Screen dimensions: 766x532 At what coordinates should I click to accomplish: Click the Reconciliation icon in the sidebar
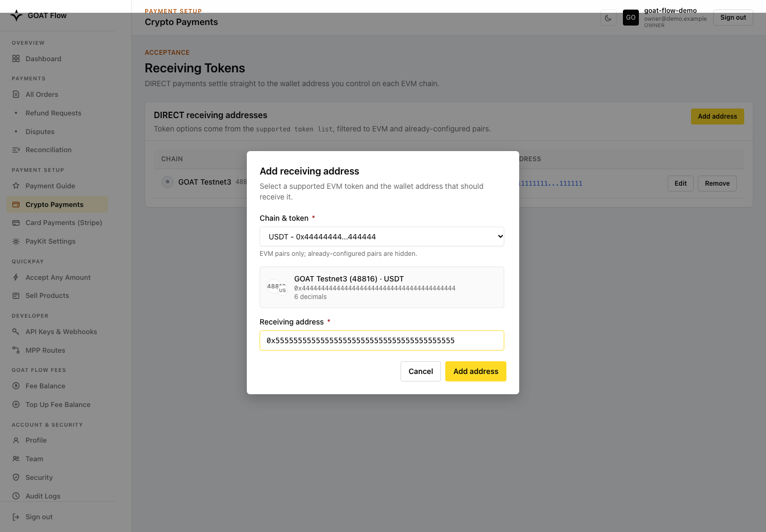[16, 150]
